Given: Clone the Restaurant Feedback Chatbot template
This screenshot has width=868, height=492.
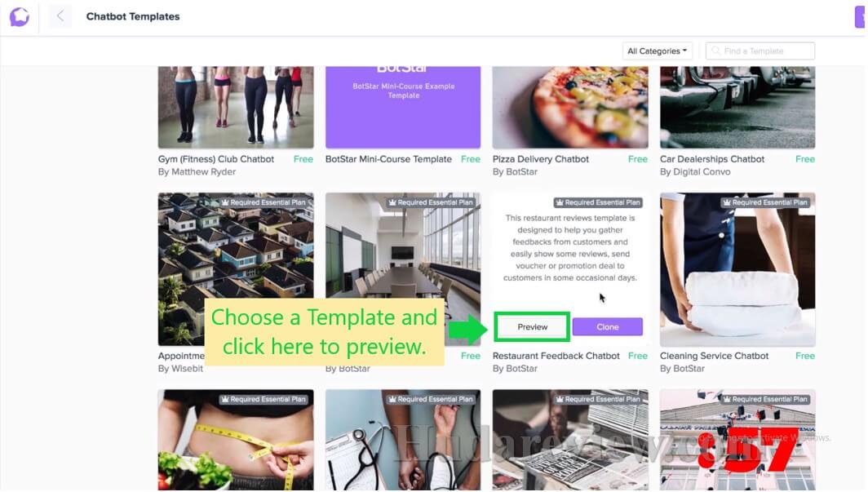Looking at the screenshot, I should pos(607,327).
